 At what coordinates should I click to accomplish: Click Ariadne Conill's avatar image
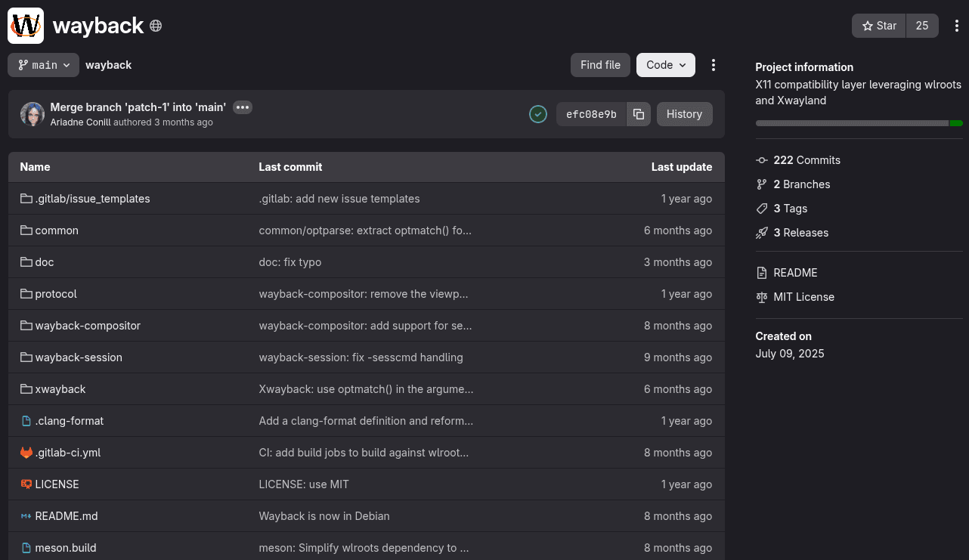pos(33,114)
